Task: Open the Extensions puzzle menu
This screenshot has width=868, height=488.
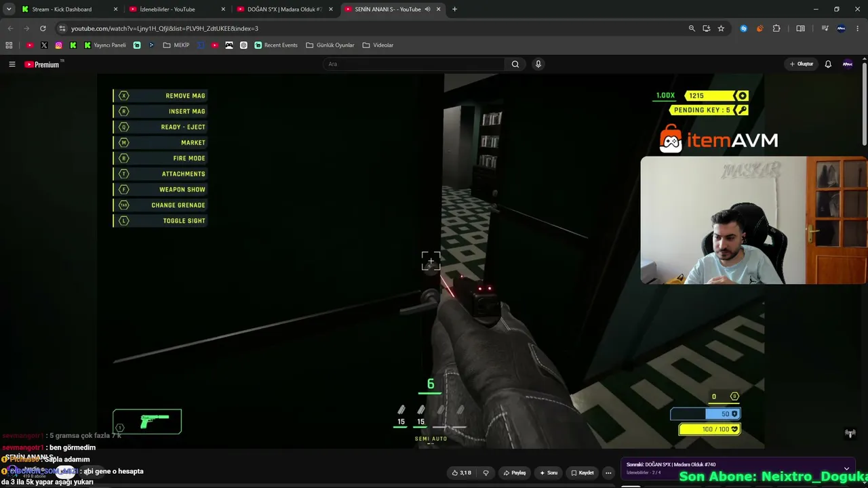Action: click(776, 28)
